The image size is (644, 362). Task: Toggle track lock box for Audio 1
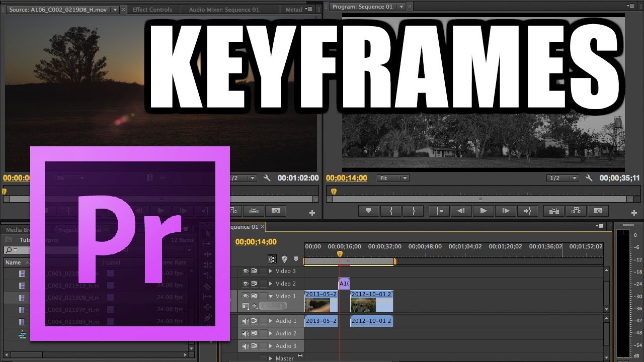pyautogui.click(x=264, y=321)
